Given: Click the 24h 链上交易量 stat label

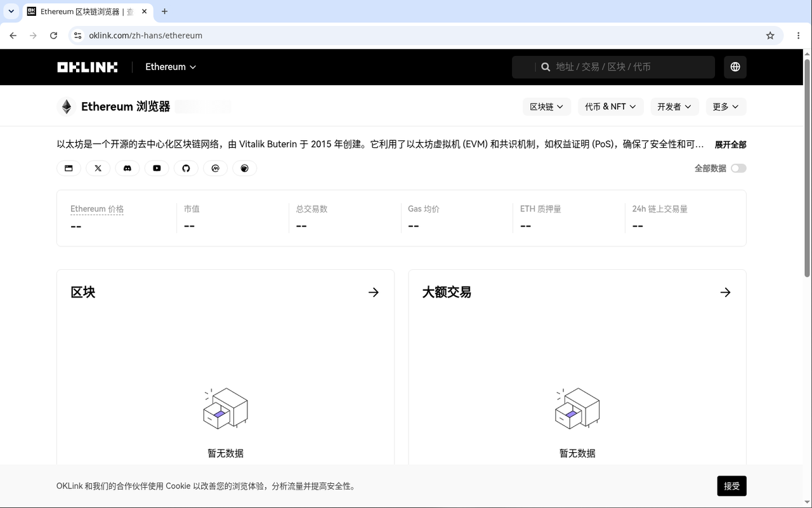Looking at the screenshot, I should [x=660, y=209].
